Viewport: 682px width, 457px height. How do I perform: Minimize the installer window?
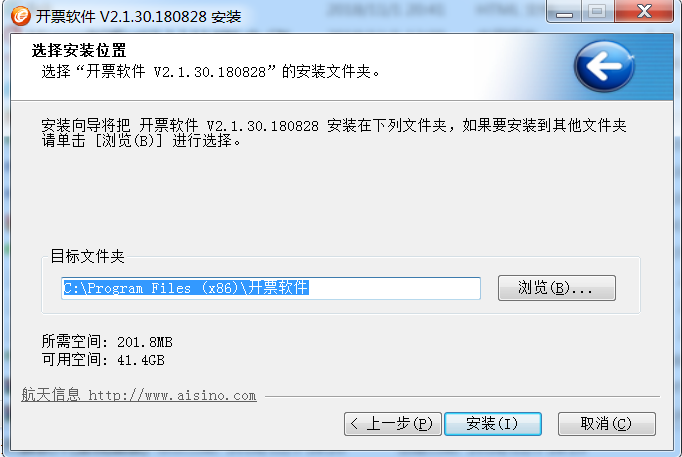click(x=564, y=12)
